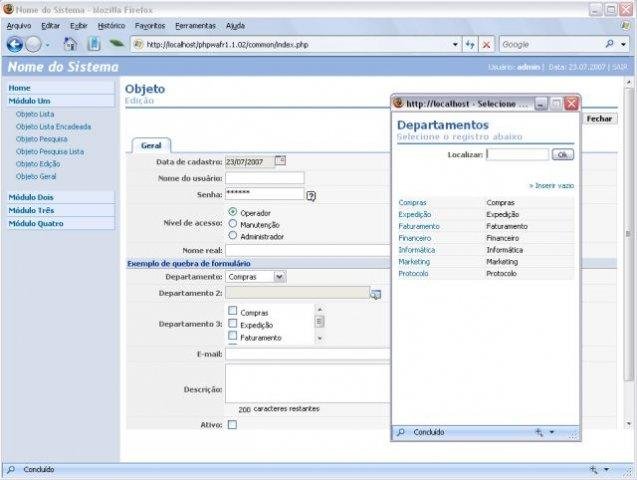
Task: Open the Histórico menu
Action: (111, 26)
